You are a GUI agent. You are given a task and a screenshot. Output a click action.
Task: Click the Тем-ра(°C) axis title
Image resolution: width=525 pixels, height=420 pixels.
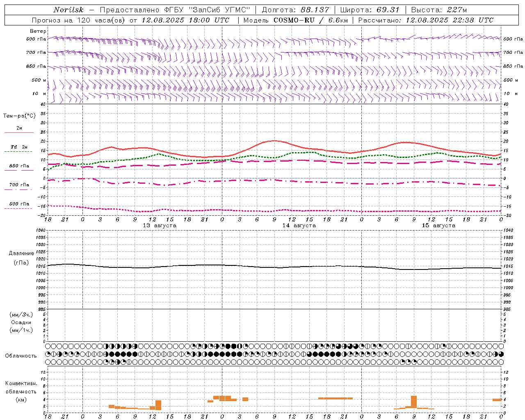tap(19, 116)
